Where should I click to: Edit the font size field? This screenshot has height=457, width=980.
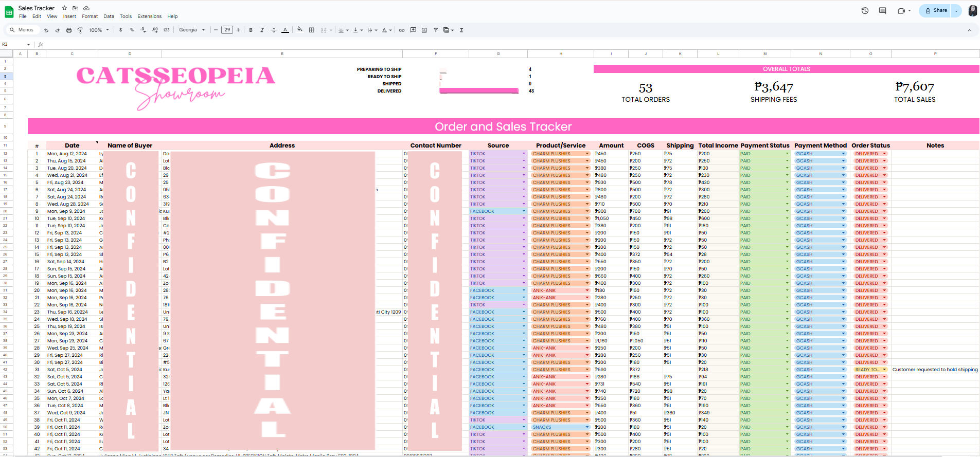pyautogui.click(x=227, y=30)
